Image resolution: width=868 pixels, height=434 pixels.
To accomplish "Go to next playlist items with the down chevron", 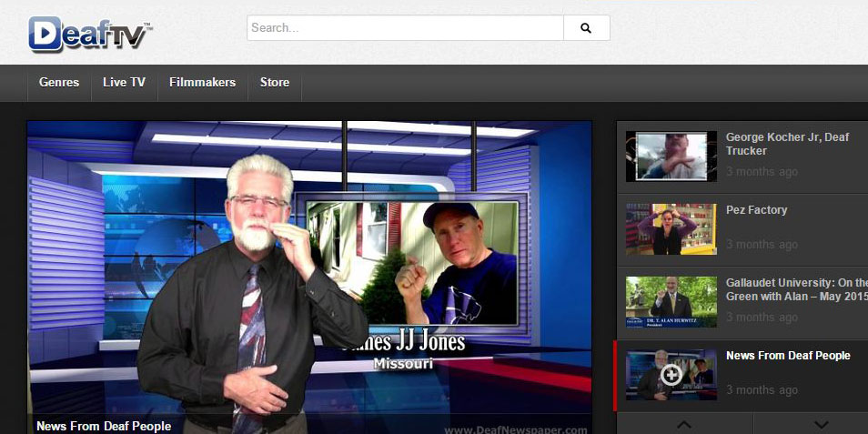I will [822, 424].
